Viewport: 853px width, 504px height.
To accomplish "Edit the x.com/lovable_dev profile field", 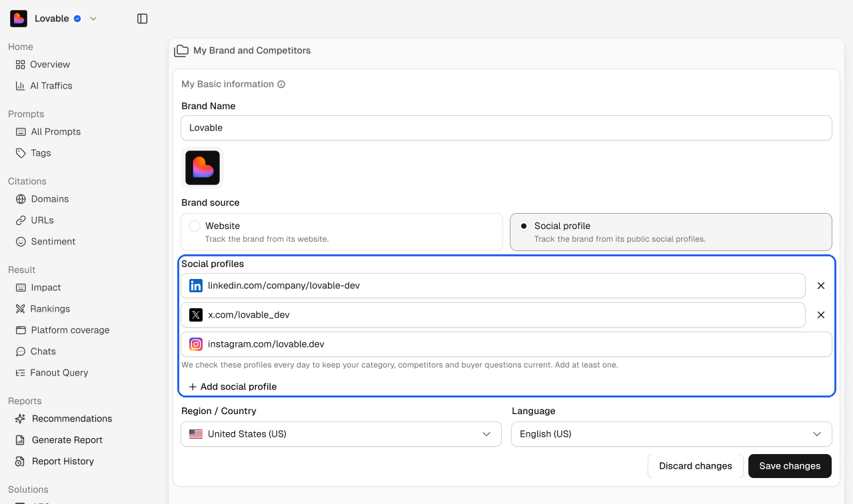I will 493,315.
